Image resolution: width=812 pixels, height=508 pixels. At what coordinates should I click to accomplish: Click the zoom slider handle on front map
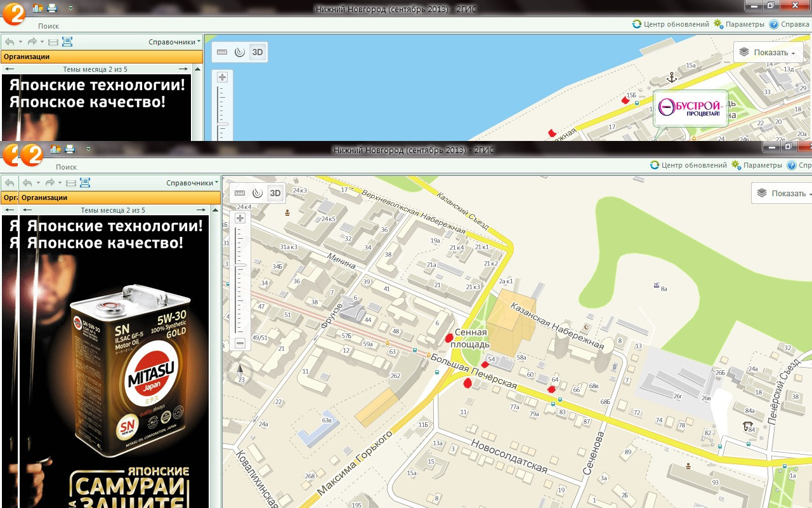click(x=240, y=264)
